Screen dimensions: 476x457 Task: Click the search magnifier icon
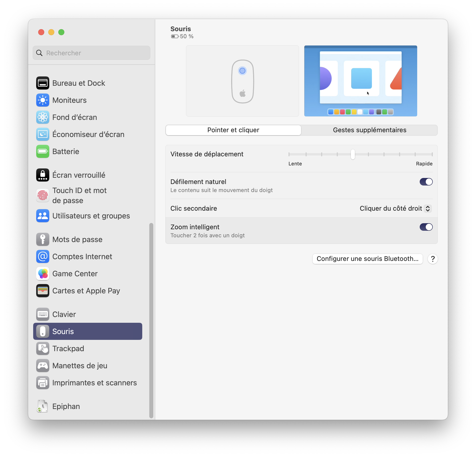pyautogui.click(x=39, y=53)
